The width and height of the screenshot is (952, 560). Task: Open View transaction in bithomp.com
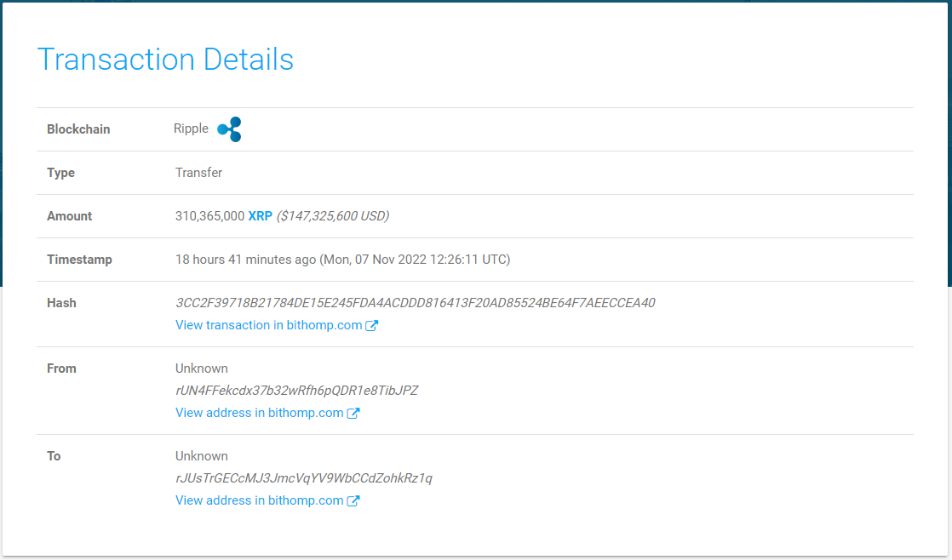(268, 325)
